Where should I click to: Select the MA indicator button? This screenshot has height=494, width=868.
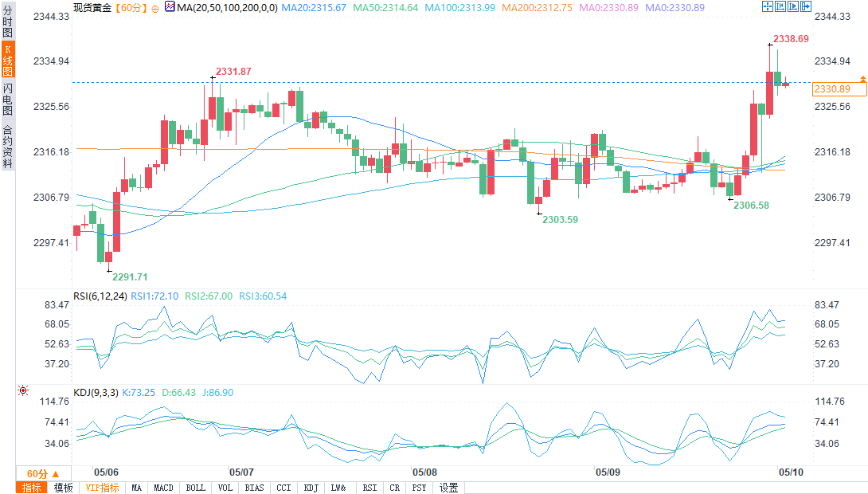137,488
